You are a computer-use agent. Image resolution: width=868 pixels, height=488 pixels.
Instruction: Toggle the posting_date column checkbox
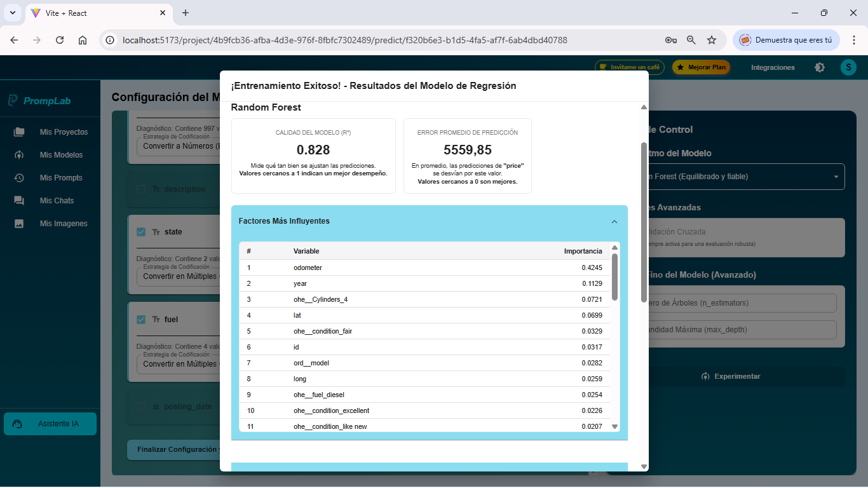pos(141,407)
